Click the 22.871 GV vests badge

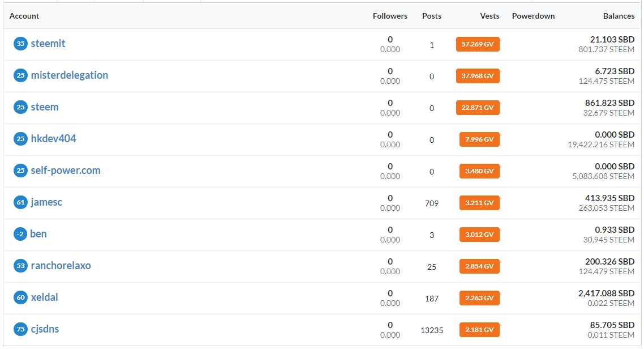478,108
